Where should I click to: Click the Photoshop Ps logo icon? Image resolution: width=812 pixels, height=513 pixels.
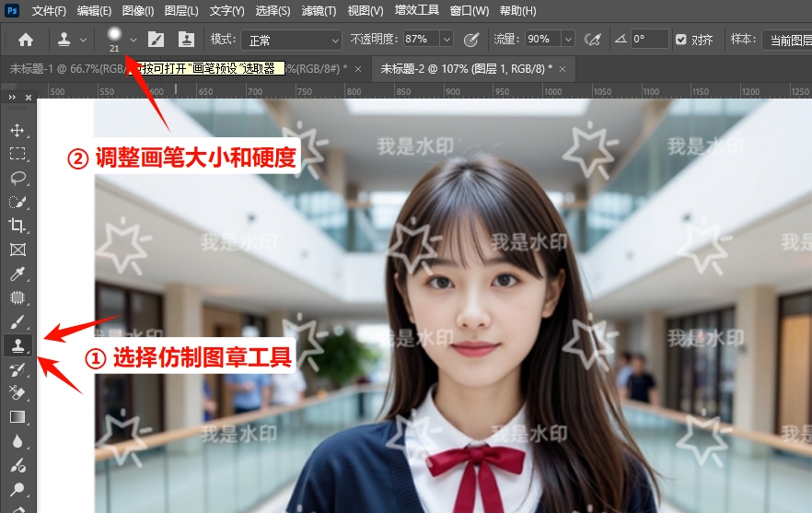tap(12, 10)
